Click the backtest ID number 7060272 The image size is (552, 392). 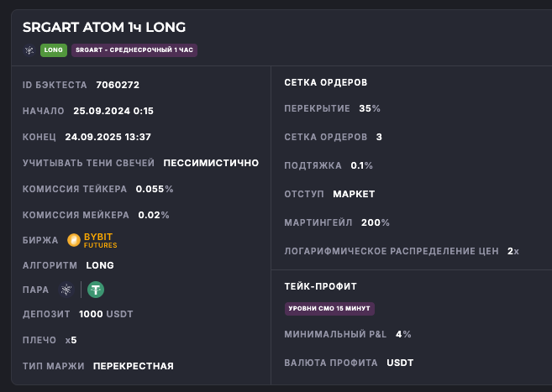coord(118,85)
